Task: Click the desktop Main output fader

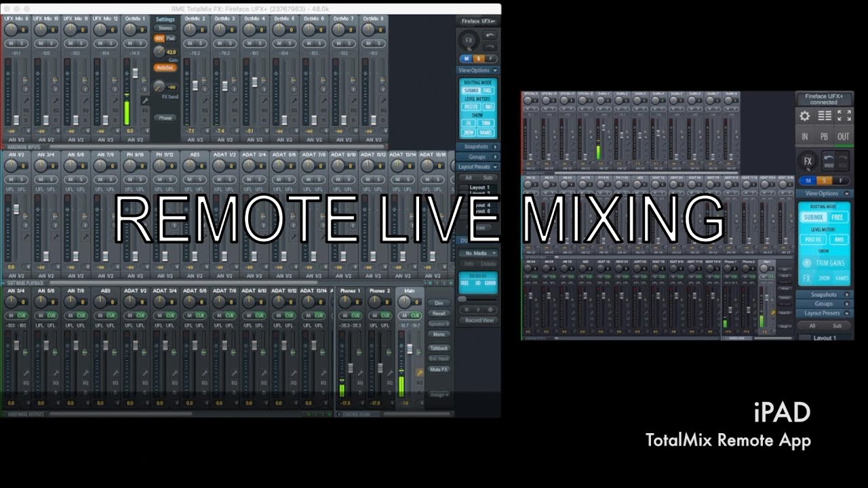Action: [410, 349]
